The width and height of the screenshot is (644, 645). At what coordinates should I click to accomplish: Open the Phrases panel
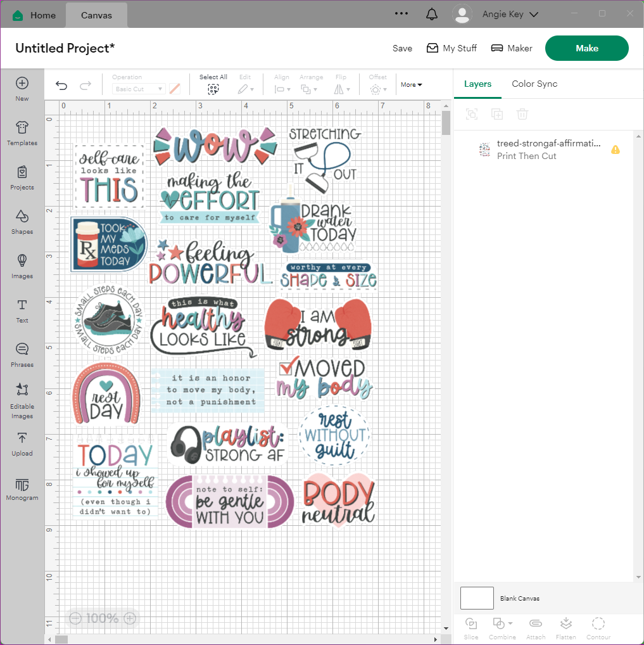(22, 354)
